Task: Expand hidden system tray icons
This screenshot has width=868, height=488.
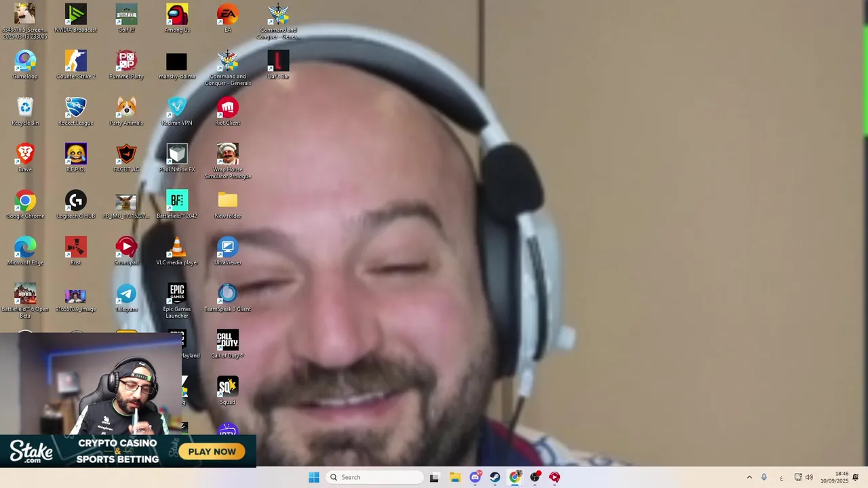Action: point(749,477)
